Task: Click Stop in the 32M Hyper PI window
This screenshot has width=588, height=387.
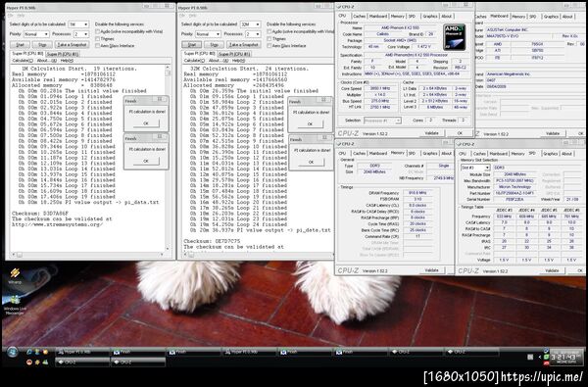Action: (214, 45)
